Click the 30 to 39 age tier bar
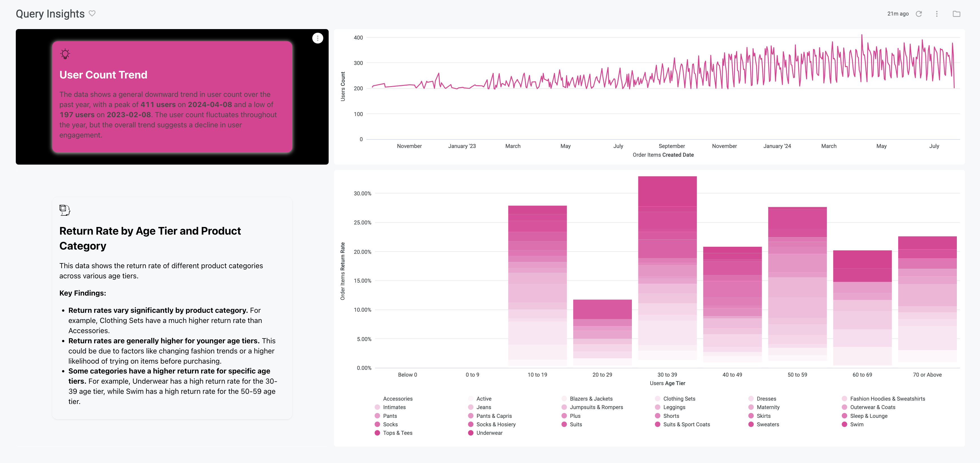 [667, 267]
